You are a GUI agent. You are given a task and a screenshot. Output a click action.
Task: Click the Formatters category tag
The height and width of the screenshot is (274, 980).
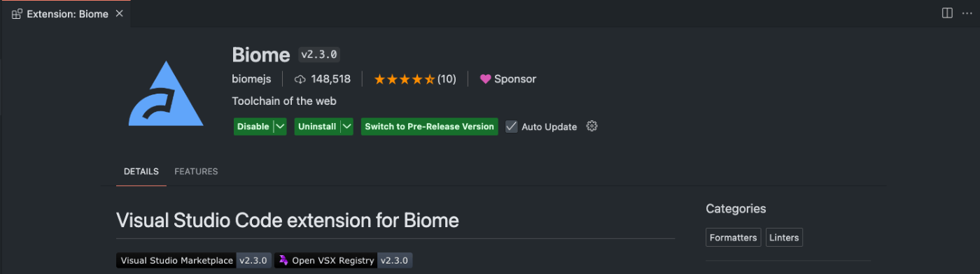tap(734, 238)
